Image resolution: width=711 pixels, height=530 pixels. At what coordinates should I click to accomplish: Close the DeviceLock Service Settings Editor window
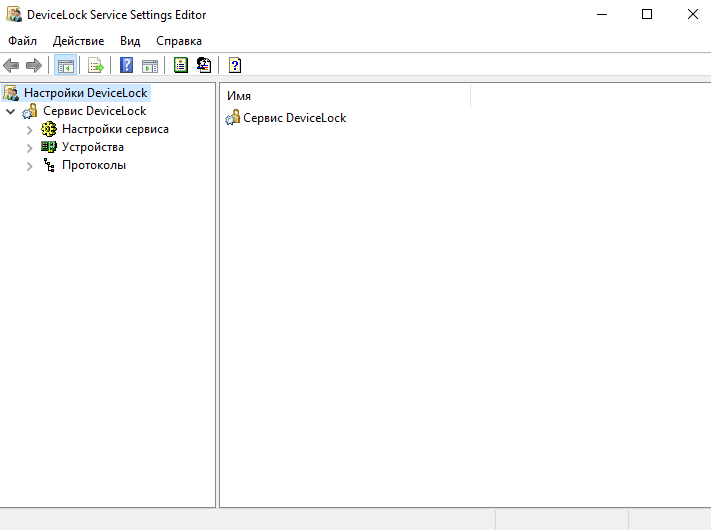coord(692,15)
